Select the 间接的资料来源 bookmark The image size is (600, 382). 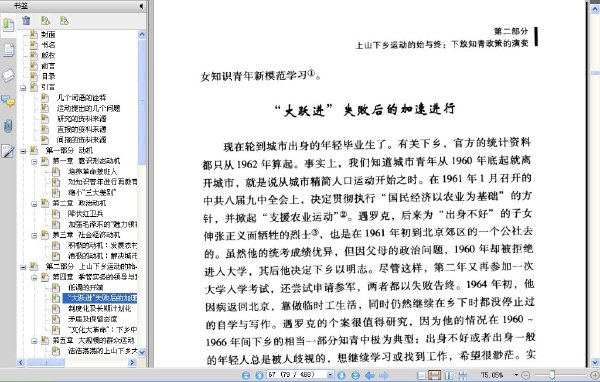tap(81, 140)
